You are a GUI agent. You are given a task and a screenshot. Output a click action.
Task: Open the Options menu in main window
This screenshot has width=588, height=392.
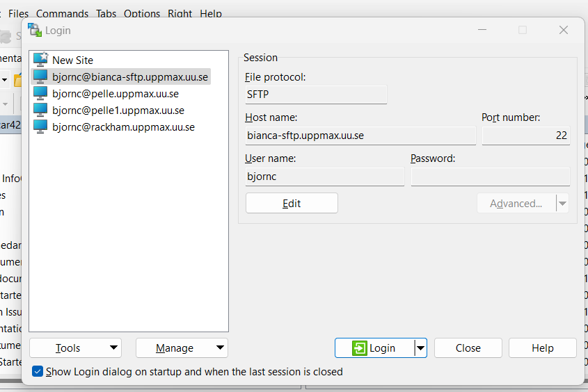[142, 13]
